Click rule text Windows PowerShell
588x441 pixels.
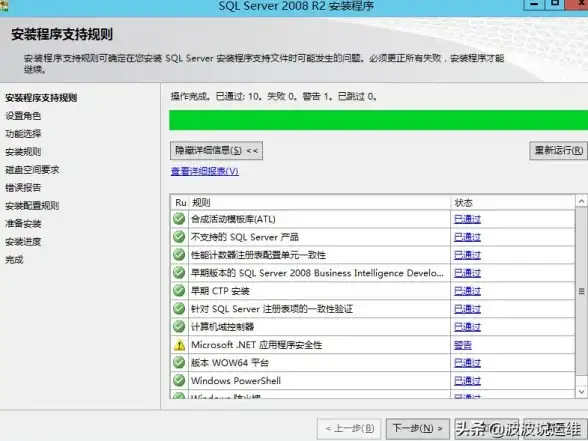click(236, 381)
